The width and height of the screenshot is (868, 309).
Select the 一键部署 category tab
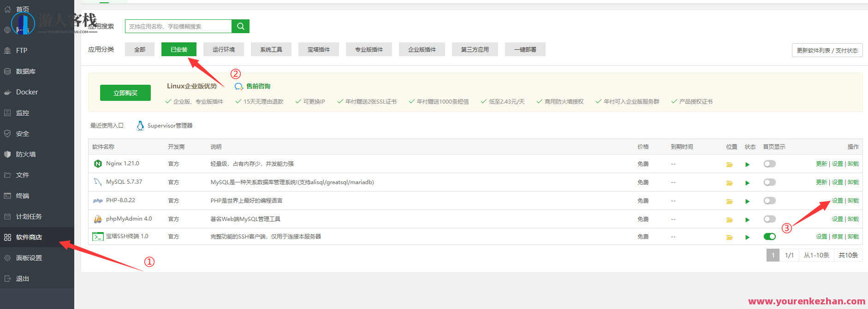pyautogui.click(x=525, y=49)
